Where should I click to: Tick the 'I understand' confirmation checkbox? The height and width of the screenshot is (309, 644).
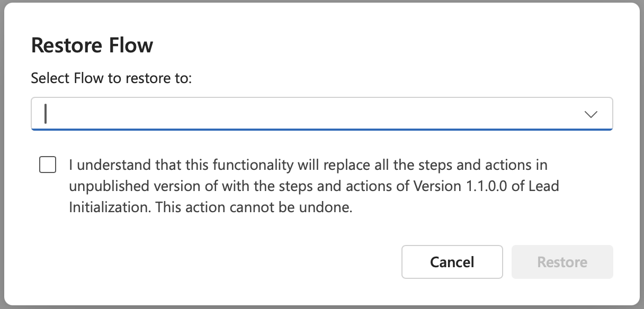tap(48, 165)
